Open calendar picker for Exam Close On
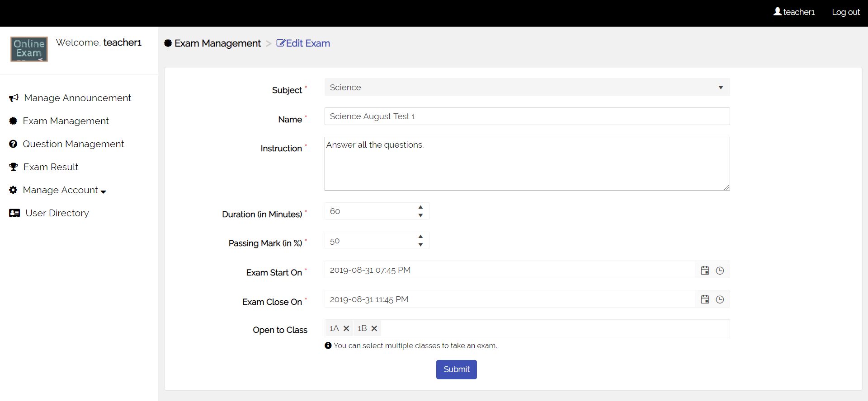Image resolution: width=868 pixels, height=401 pixels. (704, 299)
